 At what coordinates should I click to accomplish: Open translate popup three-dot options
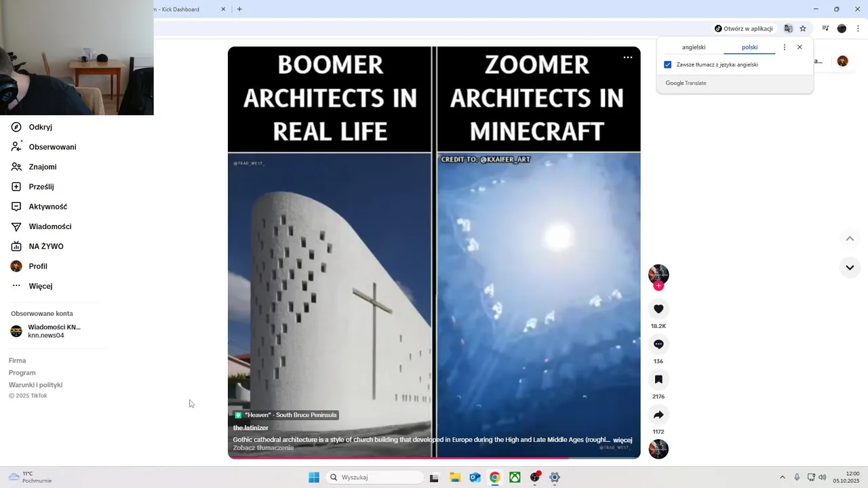tap(785, 47)
